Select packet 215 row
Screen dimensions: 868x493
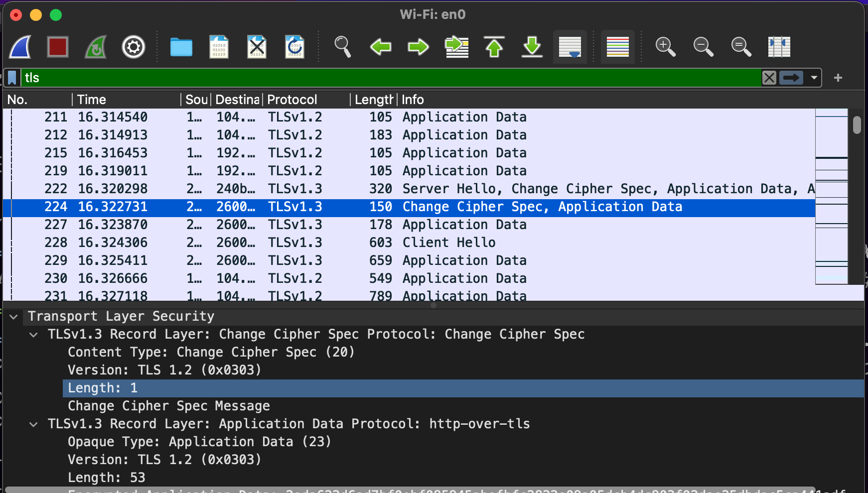pos(409,153)
